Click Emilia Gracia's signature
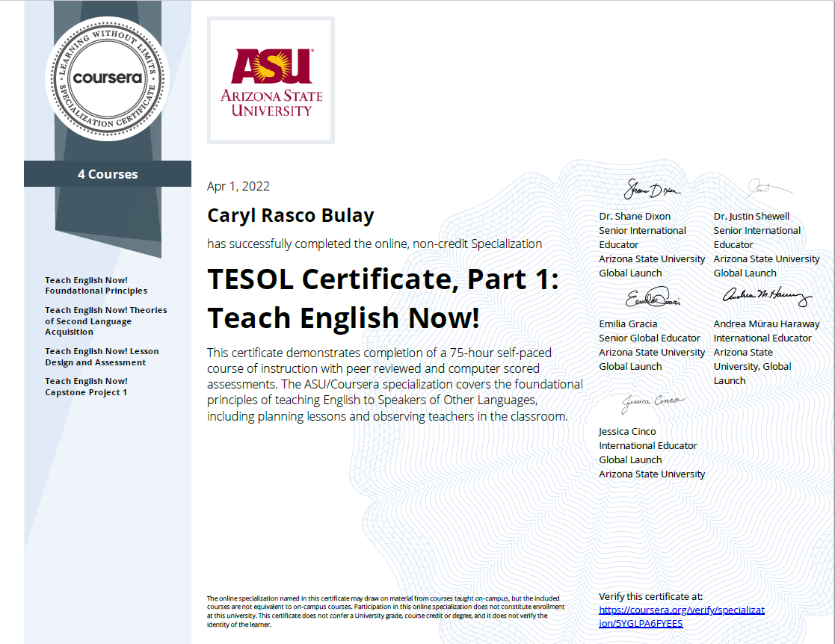 [x=650, y=300]
